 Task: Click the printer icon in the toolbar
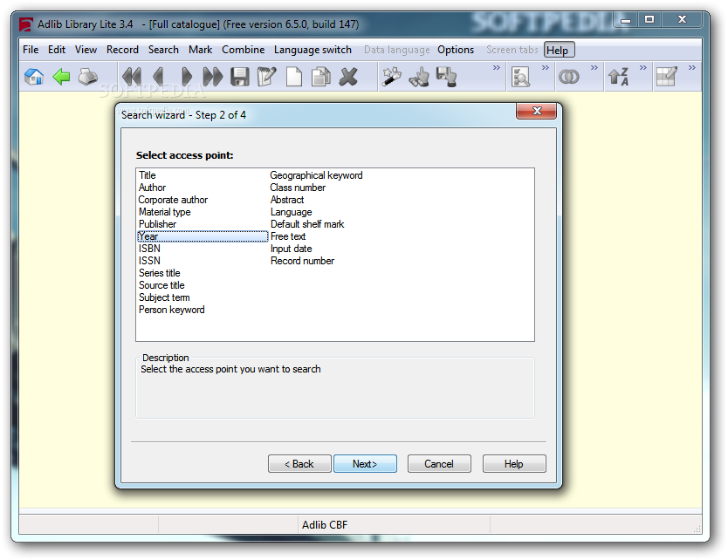(x=88, y=77)
